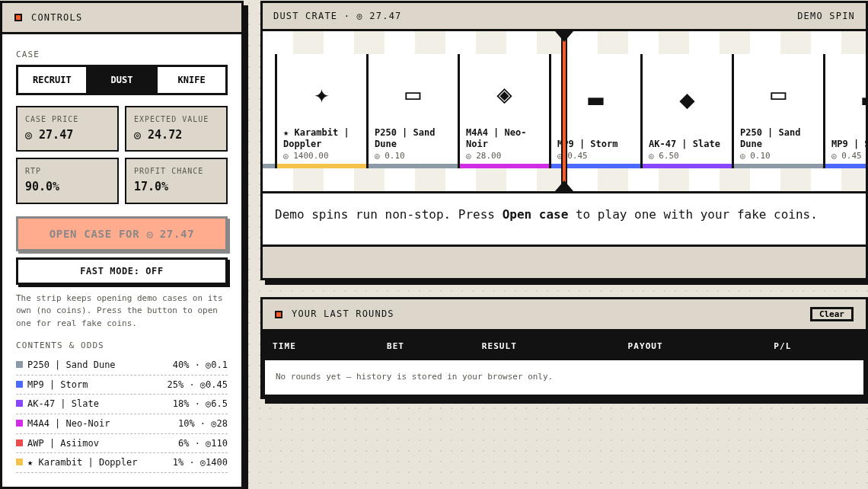Click the PAYOUT column header
868x489 pixels.
tap(645, 346)
